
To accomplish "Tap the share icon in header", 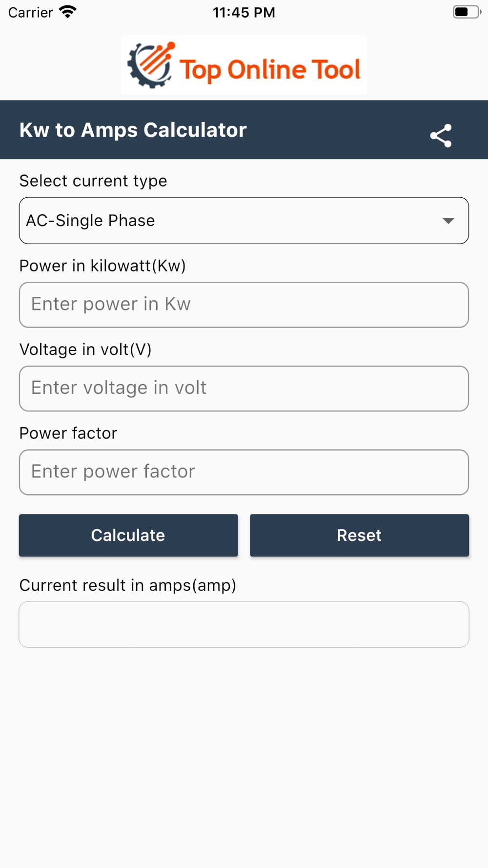I will 441,135.
